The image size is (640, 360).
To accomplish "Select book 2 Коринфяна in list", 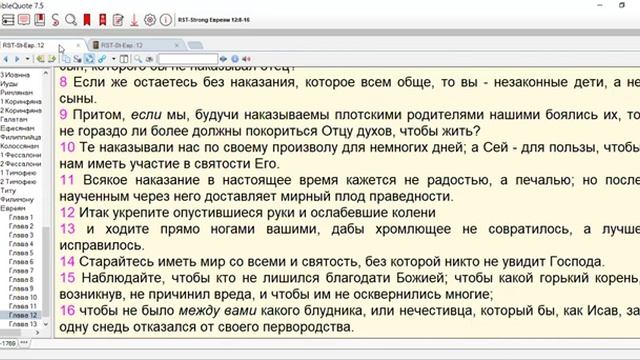I will click(x=21, y=111).
